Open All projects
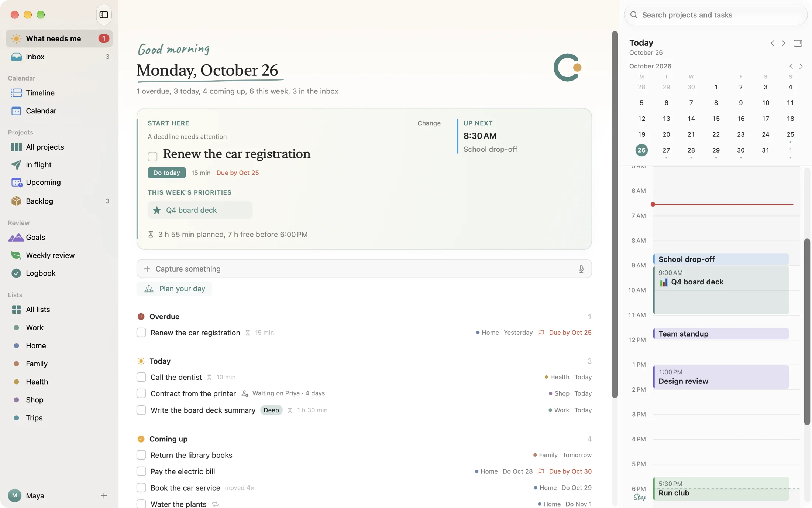 59,147
